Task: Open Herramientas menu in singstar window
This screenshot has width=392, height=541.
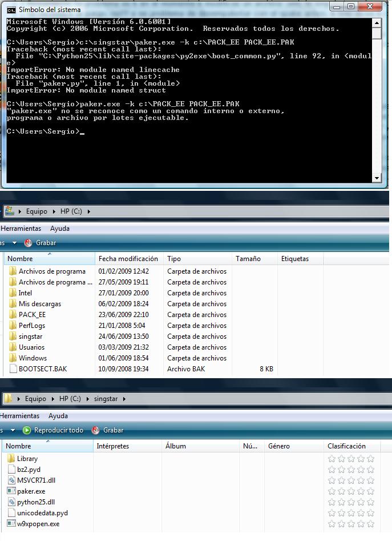Action: pos(19,415)
